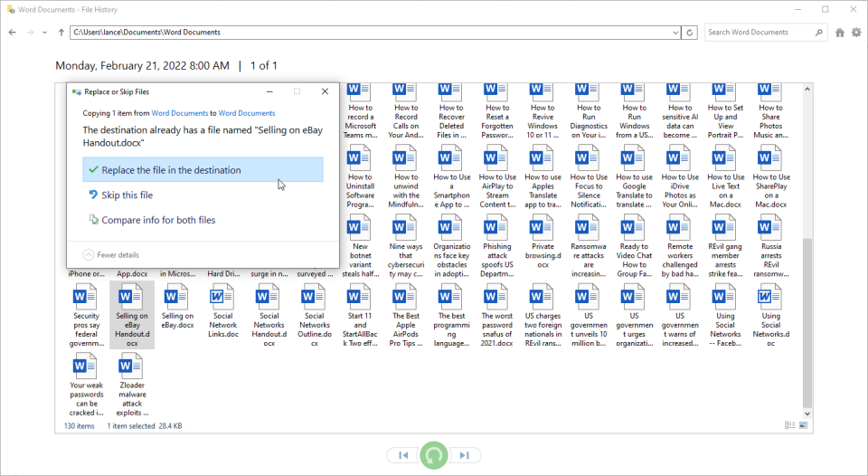Select The Best Apple AirPods Pro Tips file
The image size is (868, 476).
coord(406,315)
